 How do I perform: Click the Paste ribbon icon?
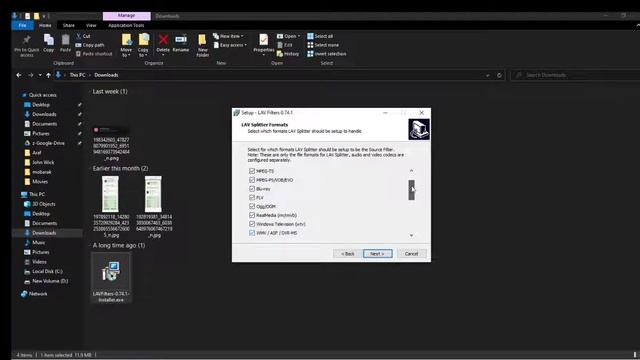pyautogui.click(x=65, y=40)
